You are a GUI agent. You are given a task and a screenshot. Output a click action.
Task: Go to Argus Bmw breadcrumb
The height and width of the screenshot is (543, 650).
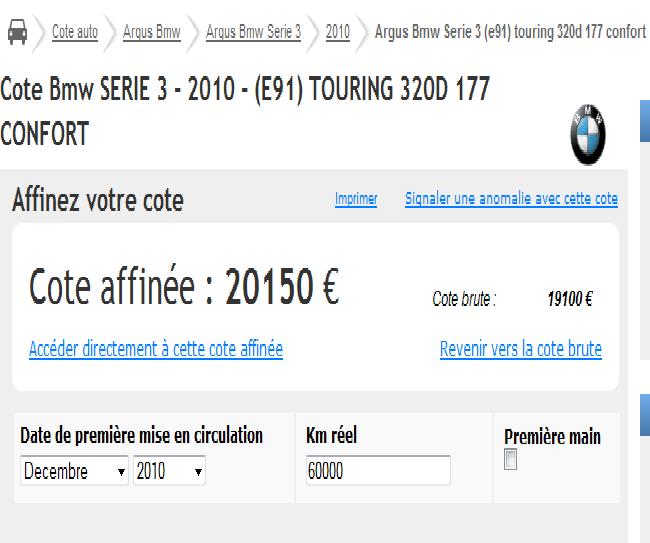coord(151,32)
